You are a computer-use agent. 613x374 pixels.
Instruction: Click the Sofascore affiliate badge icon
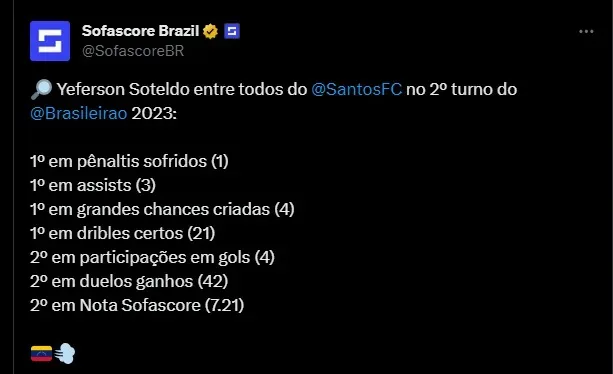click(x=232, y=31)
